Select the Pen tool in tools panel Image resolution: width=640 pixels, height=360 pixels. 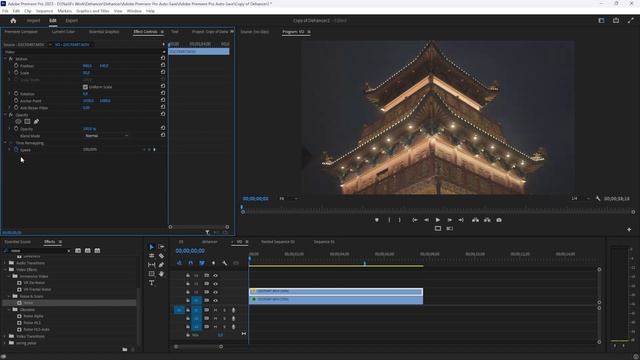tap(161, 265)
